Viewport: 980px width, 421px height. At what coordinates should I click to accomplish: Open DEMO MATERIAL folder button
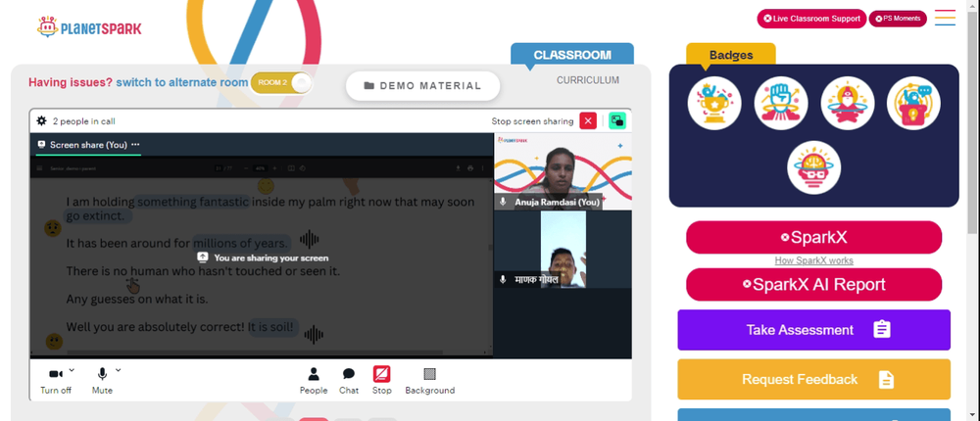click(x=422, y=85)
